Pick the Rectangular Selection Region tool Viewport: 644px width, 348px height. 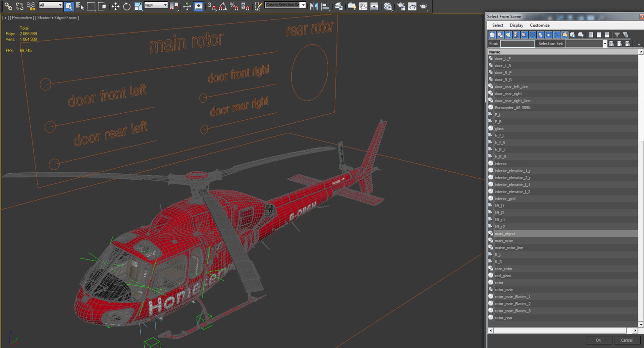(91, 6)
